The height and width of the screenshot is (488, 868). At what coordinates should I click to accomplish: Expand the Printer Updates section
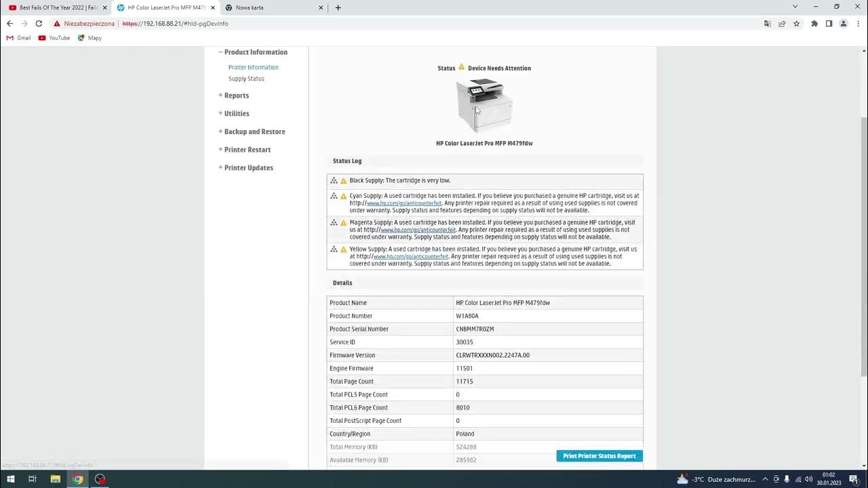(245, 167)
